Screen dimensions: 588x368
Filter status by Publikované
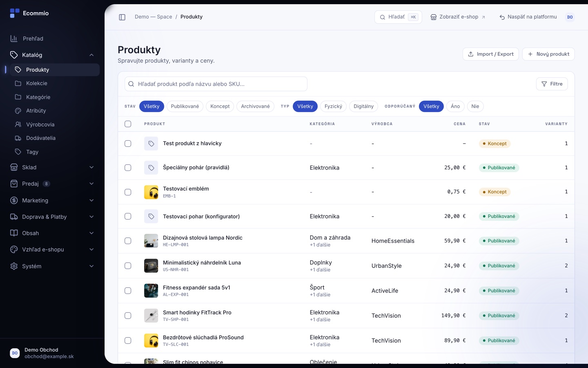click(185, 106)
